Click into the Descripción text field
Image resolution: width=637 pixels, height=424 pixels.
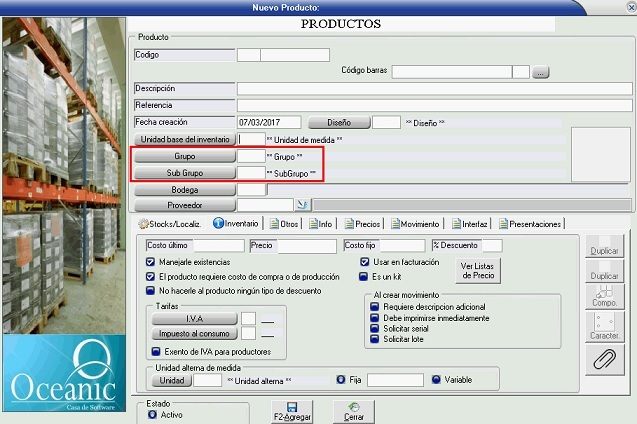click(434, 89)
